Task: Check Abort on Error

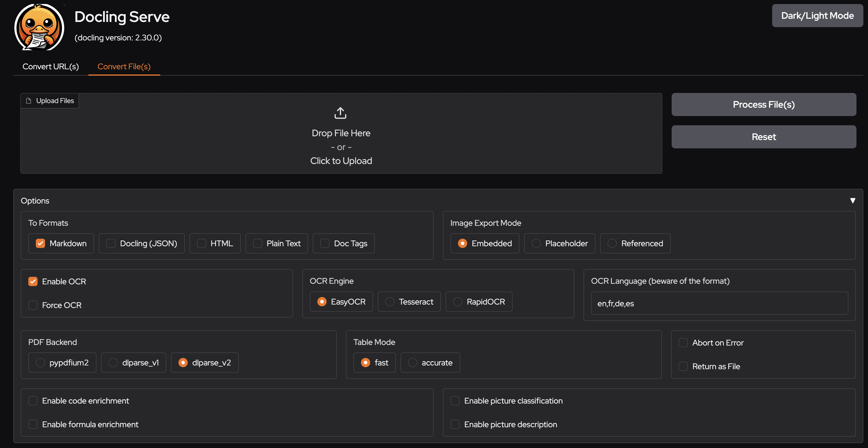Action: coord(683,343)
